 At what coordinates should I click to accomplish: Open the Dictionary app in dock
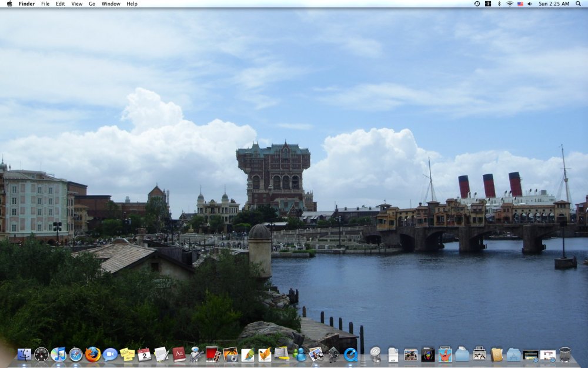[179, 354]
